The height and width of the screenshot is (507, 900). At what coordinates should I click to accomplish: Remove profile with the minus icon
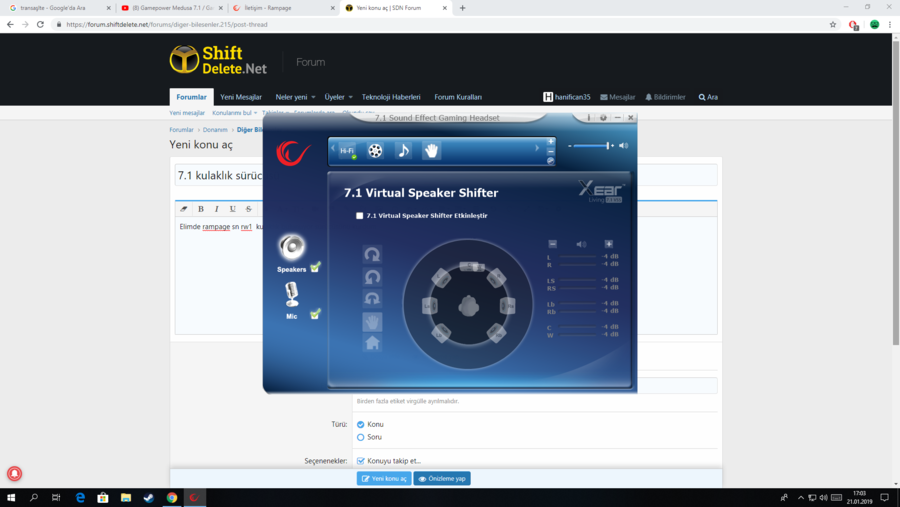[550, 151]
